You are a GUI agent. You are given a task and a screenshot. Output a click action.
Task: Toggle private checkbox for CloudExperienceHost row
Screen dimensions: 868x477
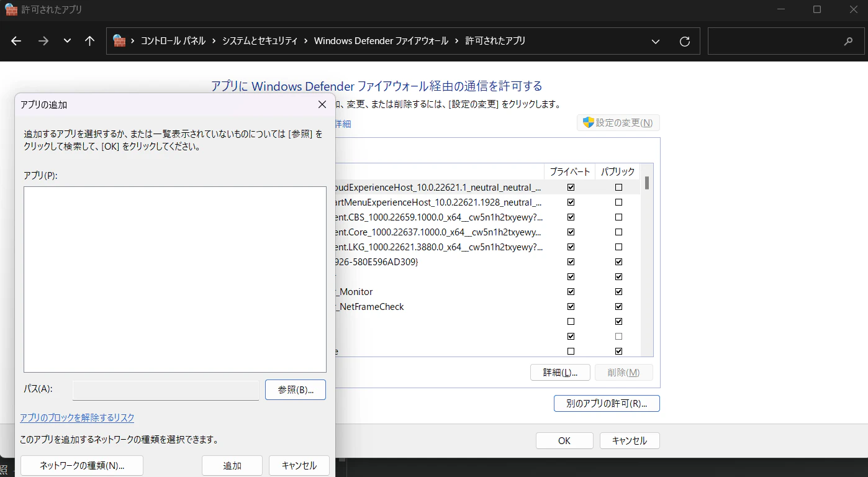pyautogui.click(x=571, y=188)
